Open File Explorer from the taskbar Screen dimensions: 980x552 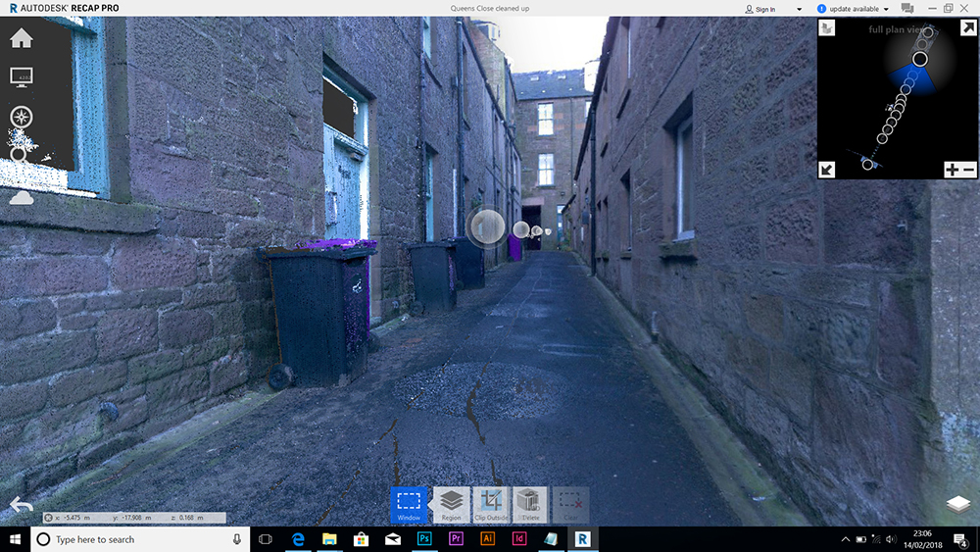tap(329, 539)
